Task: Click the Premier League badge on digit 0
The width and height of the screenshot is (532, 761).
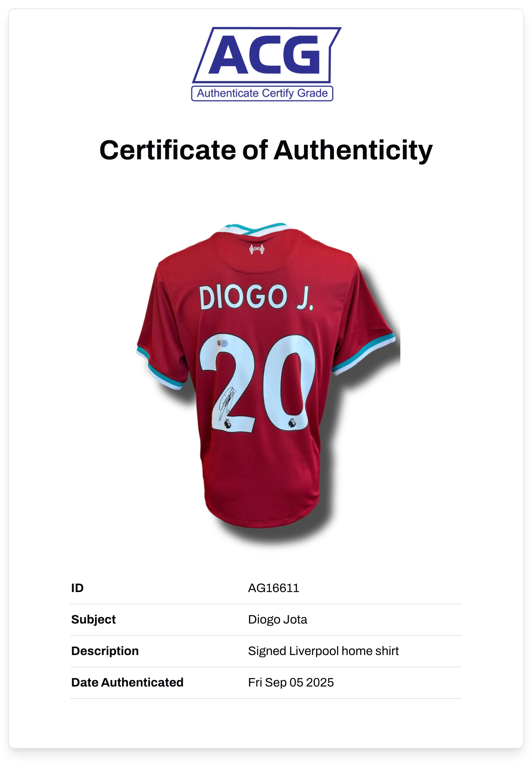Action: [x=292, y=423]
